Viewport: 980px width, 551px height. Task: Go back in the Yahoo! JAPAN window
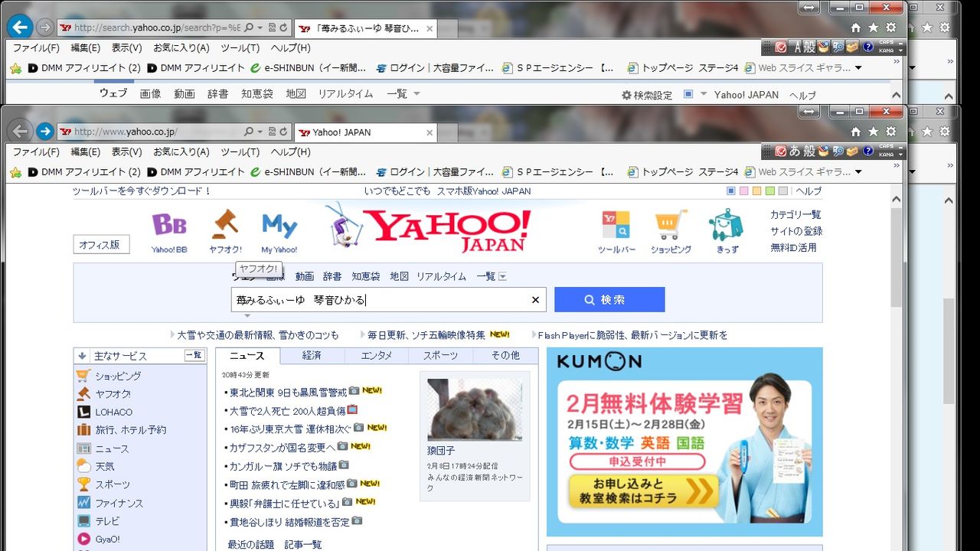click(x=20, y=132)
